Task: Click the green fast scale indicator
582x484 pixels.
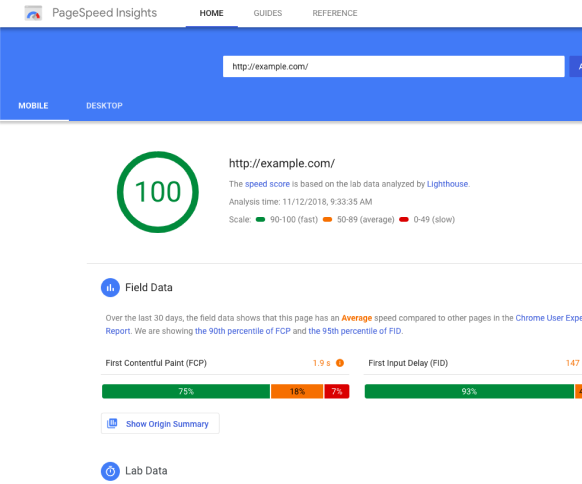Action: [x=261, y=219]
